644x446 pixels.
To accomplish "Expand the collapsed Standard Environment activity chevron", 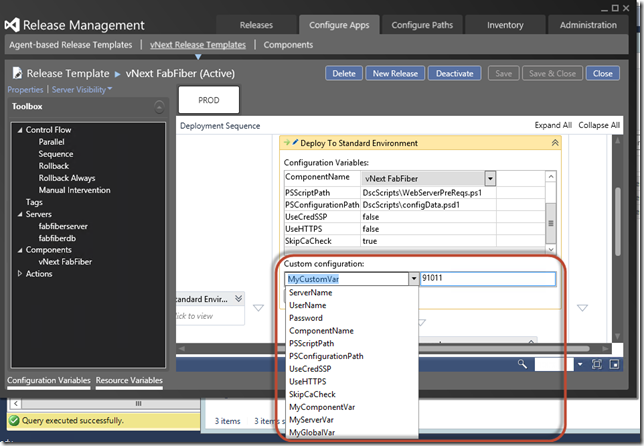I will tap(238, 298).
